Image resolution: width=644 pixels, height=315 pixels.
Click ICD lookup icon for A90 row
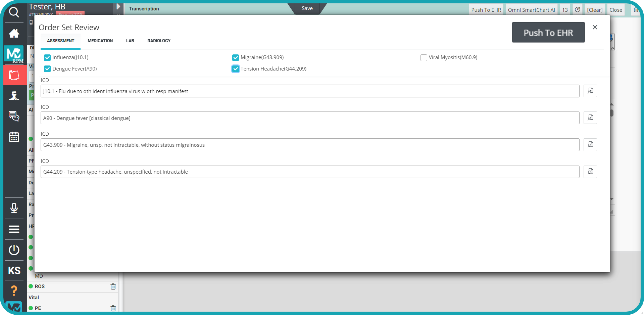(590, 118)
